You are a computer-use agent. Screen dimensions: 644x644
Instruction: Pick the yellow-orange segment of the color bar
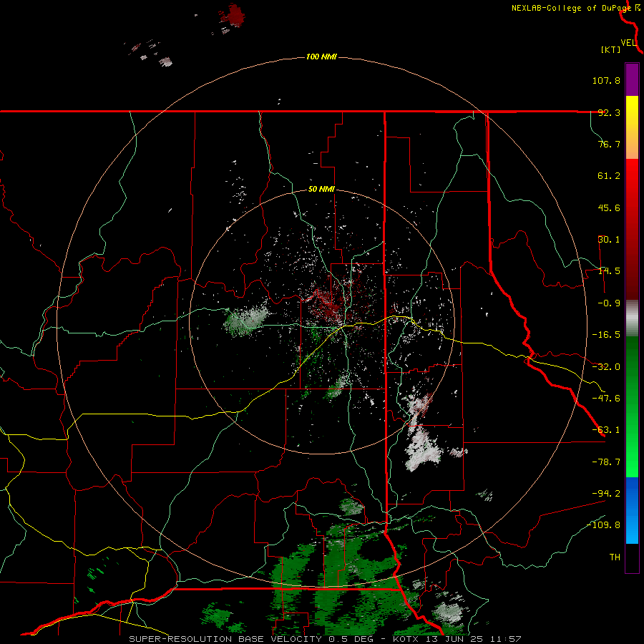coord(632,127)
